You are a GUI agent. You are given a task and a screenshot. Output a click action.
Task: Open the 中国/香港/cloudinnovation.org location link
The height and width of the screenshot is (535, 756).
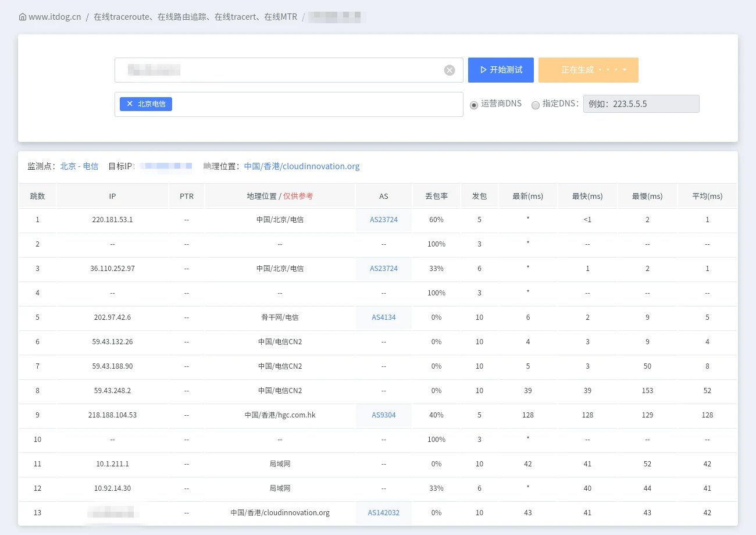click(301, 166)
